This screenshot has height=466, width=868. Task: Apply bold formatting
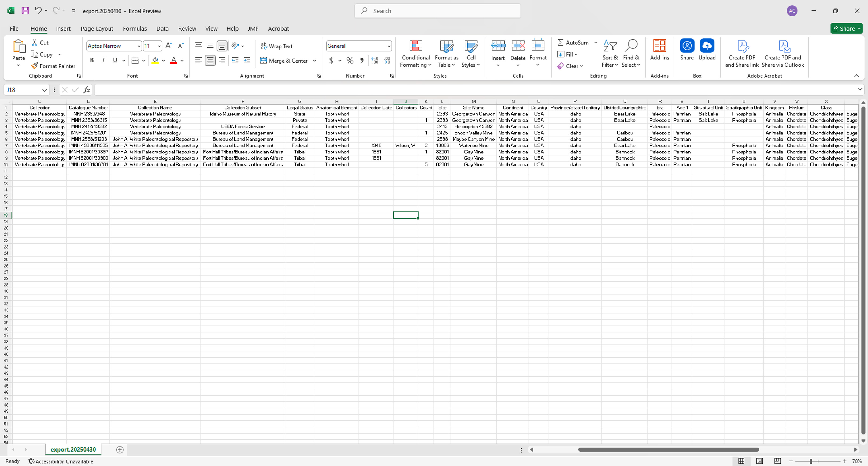91,60
